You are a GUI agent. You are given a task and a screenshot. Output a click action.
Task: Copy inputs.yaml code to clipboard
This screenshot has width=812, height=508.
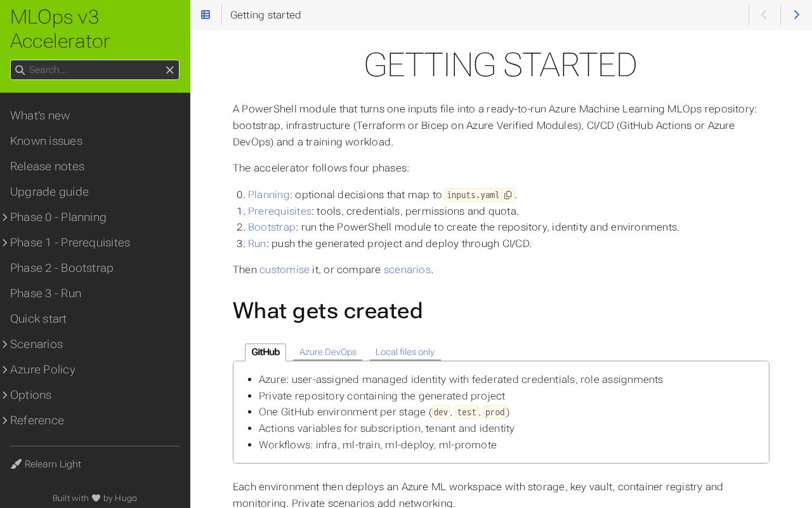click(507, 195)
